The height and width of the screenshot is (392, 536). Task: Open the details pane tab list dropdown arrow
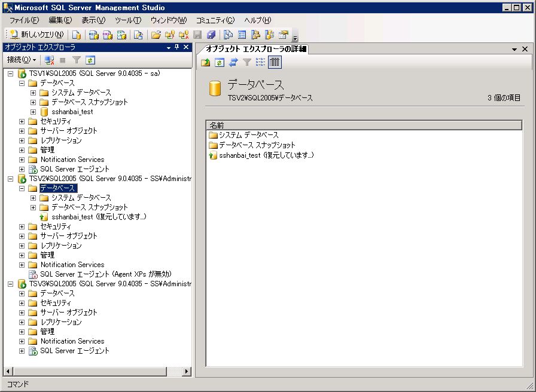tap(514, 50)
